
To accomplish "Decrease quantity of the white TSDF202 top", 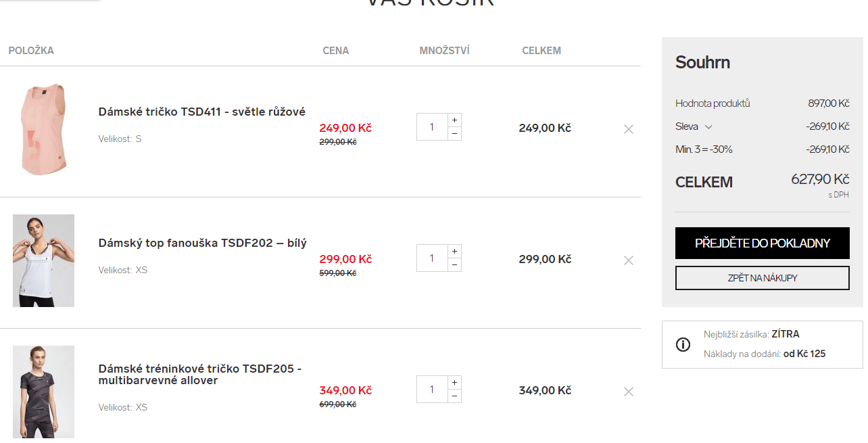I will point(454,264).
